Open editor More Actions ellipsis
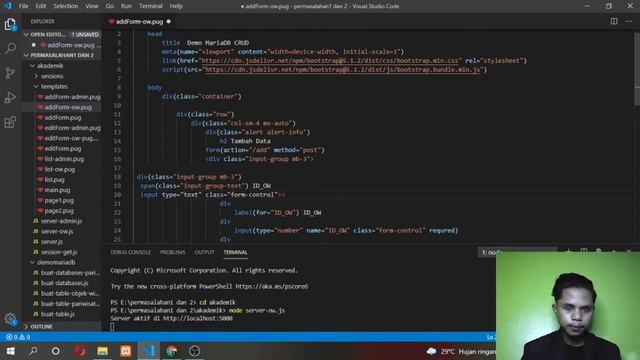The image size is (640, 360). [629, 21]
